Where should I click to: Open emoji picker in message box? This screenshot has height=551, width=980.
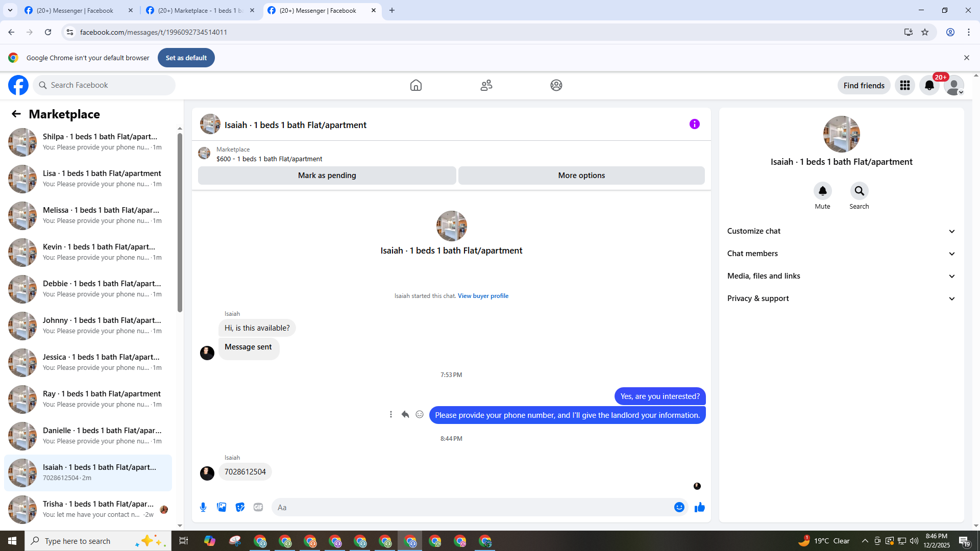pos(679,507)
